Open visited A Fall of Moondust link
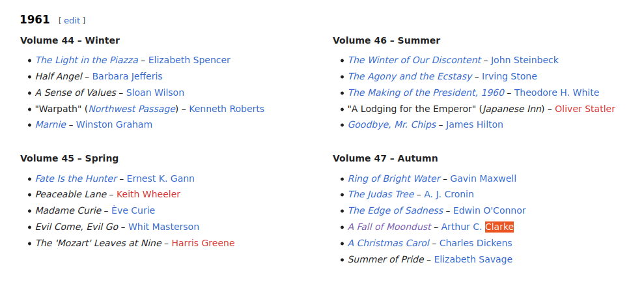This screenshot has width=644, height=284. [x=389, y=227]
